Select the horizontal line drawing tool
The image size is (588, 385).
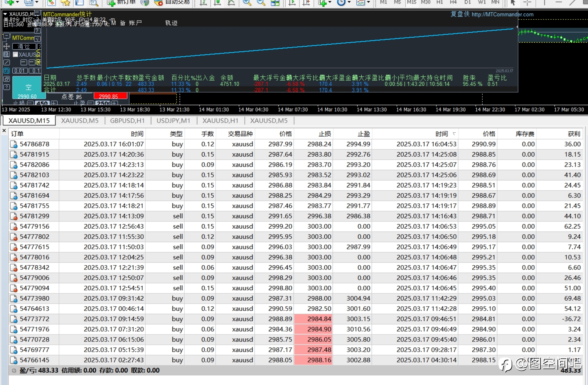tap(559, 3)
